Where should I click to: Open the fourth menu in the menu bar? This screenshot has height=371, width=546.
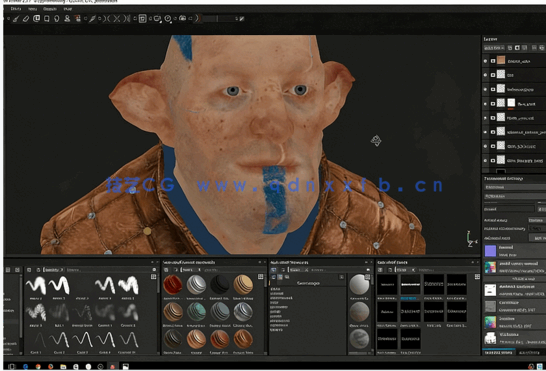(68, 9)
